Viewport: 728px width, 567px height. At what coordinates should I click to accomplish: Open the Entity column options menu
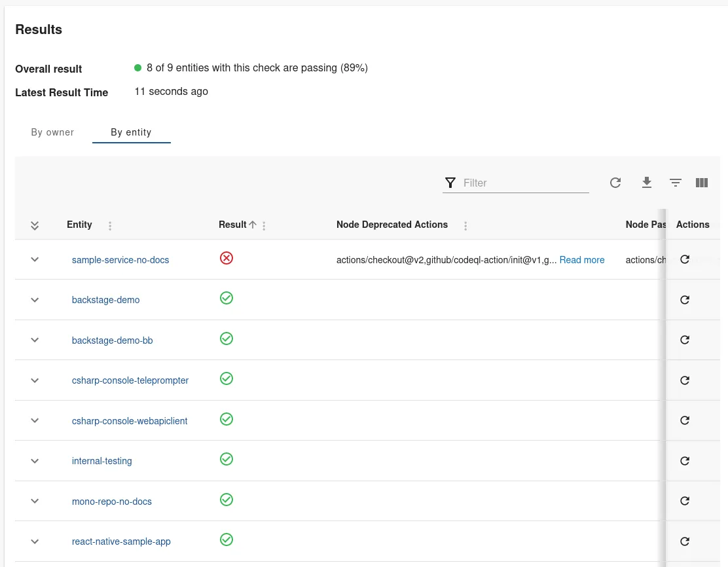110,225
